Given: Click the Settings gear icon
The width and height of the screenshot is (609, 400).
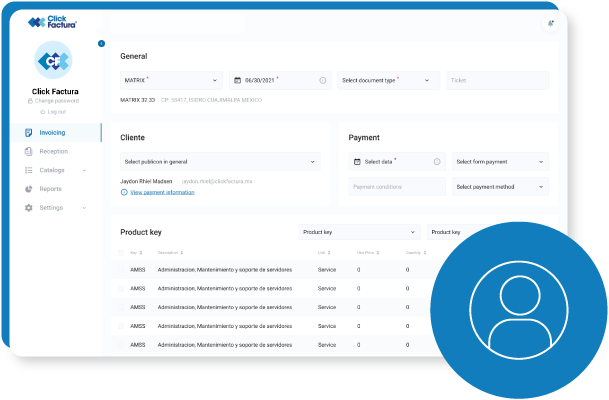Looking at the screenshot, I should (28, 208).
